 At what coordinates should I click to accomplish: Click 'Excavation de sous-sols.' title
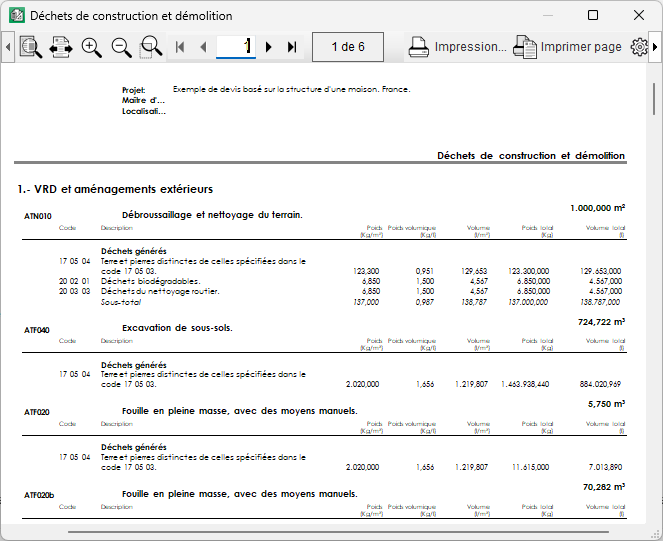pos(177,328)
